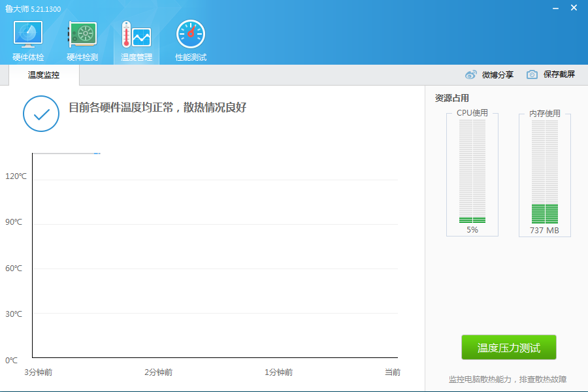Click the 当前 label on time axis

tap(392, 372)
